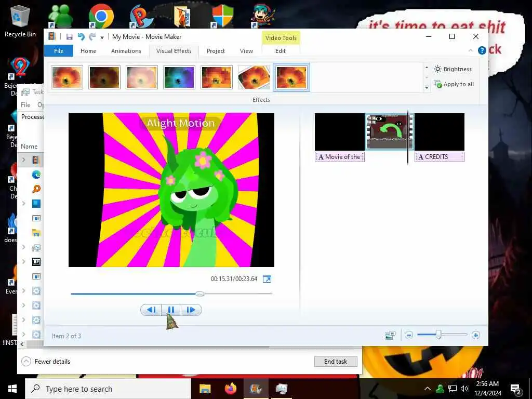This screenshot has height=399, width=532.
Task: Open the Customize Quick Access Toolbar dropdown
Action: click(x=102, y=37)
